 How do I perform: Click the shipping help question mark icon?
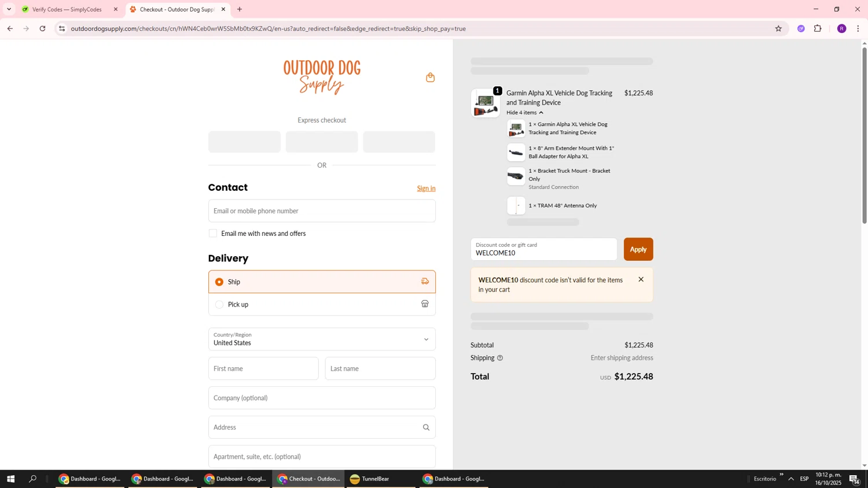[500, 358]
